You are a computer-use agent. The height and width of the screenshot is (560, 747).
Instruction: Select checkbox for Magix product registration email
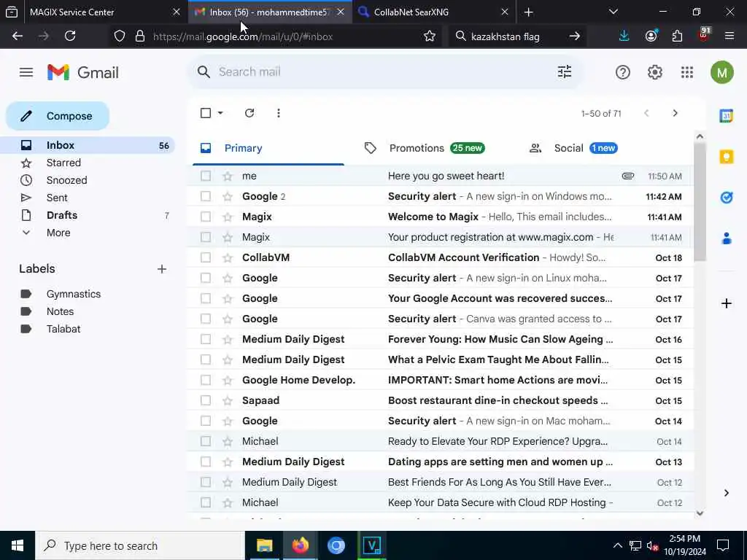point(206,237)
